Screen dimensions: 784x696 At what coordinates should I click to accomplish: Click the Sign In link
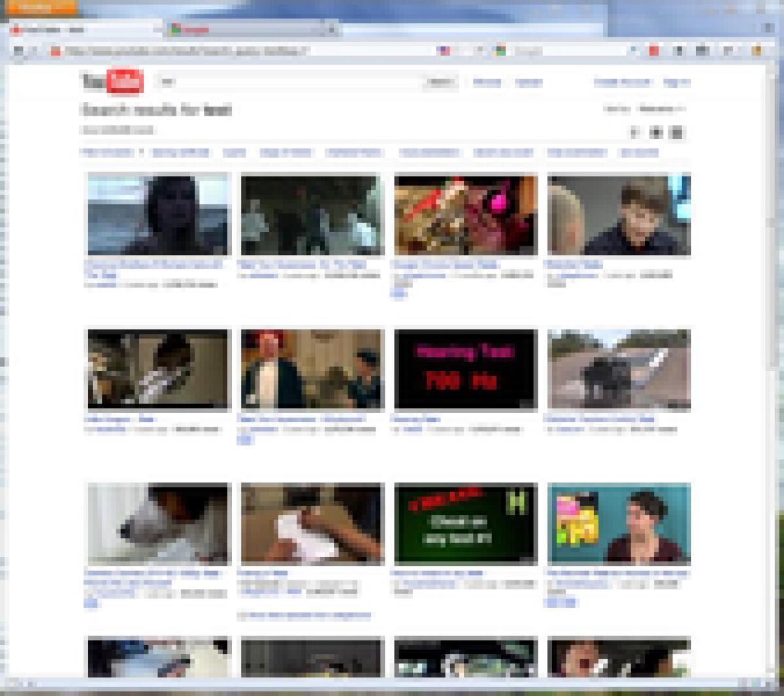(676, 82)
